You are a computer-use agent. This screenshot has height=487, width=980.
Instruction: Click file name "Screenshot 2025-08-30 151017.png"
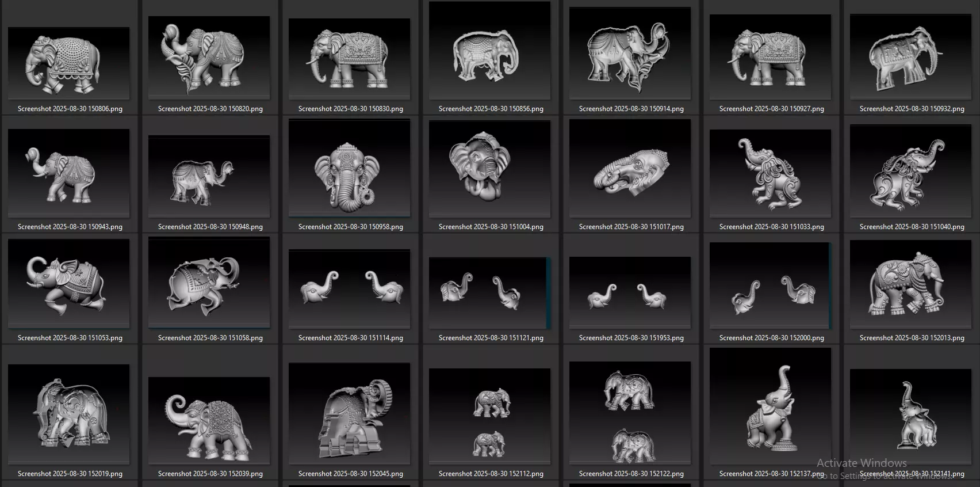click(631, 227)
